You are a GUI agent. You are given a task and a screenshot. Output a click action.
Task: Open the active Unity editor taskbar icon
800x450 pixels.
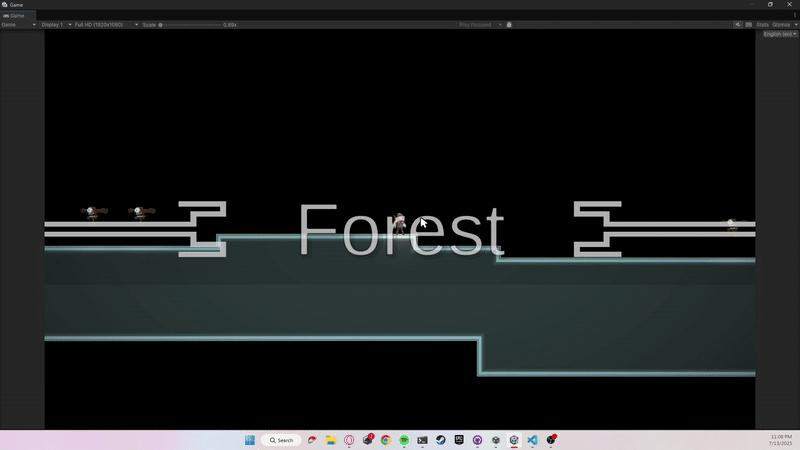pyautogui.click(x=514, y=440)
